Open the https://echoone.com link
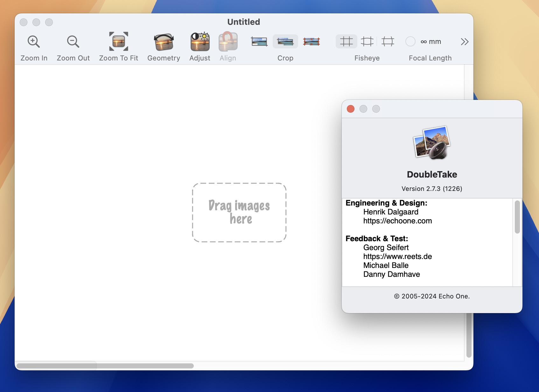The width and height of the screenshot is (539, 392). 398,221
